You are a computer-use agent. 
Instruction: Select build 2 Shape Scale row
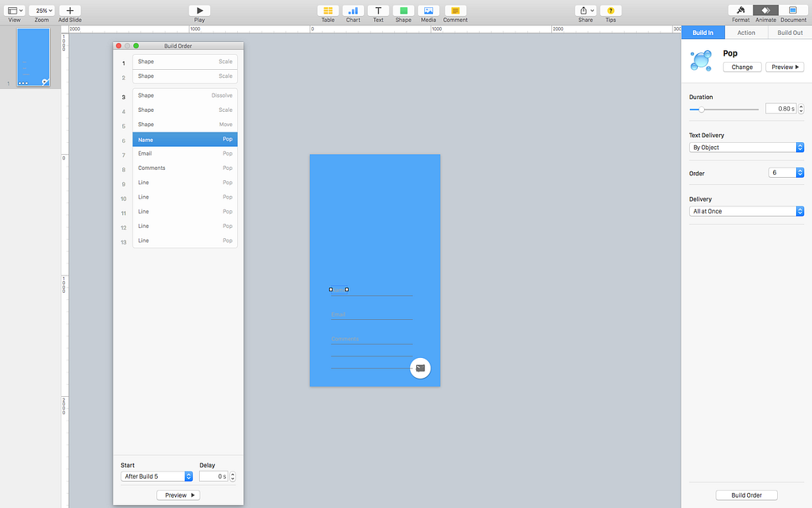pos(185,76)
